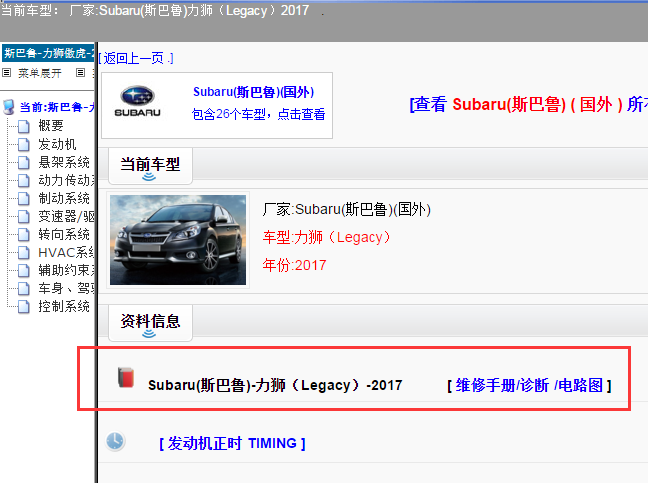Click the red book manual icon
Viewport: 648px width, 483px height.
pyautogui.click(x=126, y=377)
